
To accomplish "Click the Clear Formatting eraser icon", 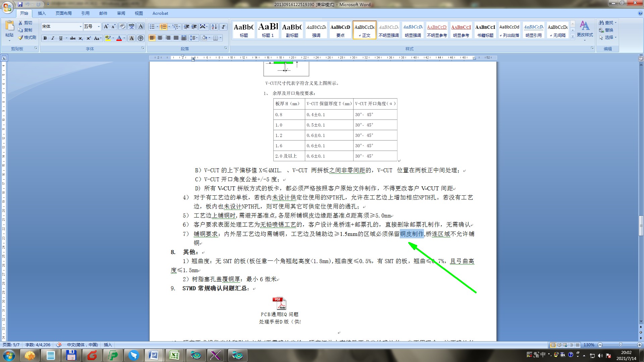I will pos(122,26).
